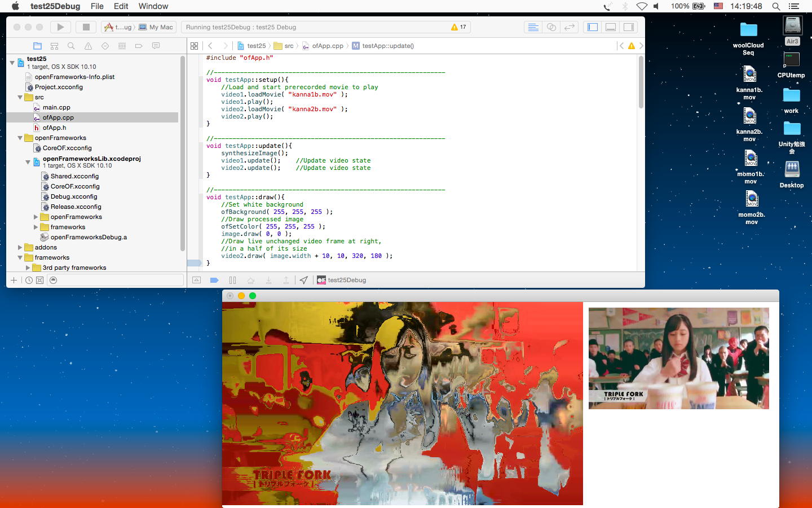Select openFrameworks-Info.plist file
Image resolution: width=812 pixels, height=508 pixels.
pyautogui.click(x=74, y=77)
